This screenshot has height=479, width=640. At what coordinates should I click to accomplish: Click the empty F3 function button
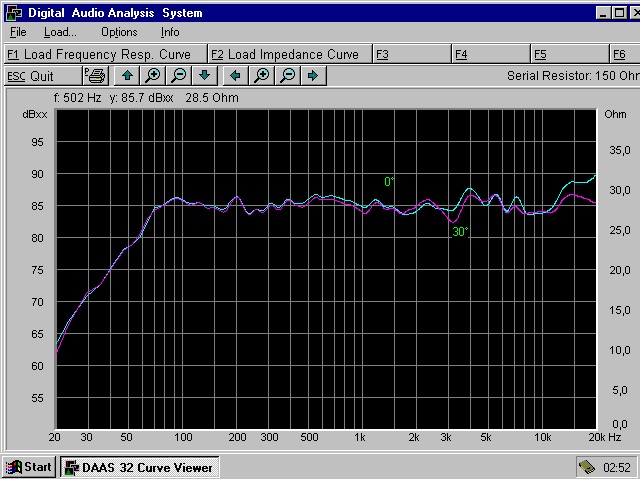411,54
